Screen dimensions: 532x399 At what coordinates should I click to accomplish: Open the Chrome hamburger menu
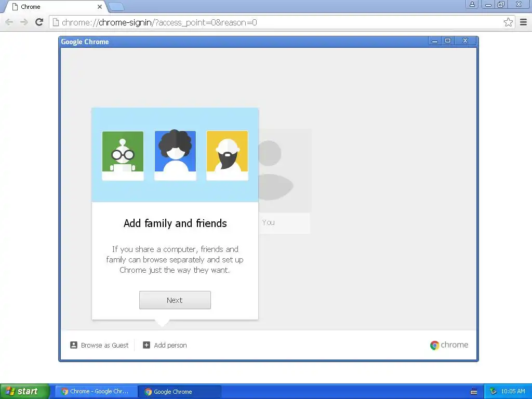pos(524,22)
